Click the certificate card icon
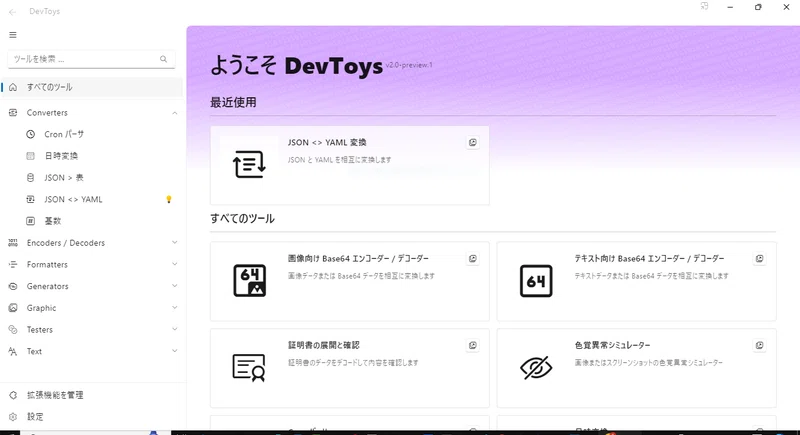The image size is (800, 435). [249, 367]
